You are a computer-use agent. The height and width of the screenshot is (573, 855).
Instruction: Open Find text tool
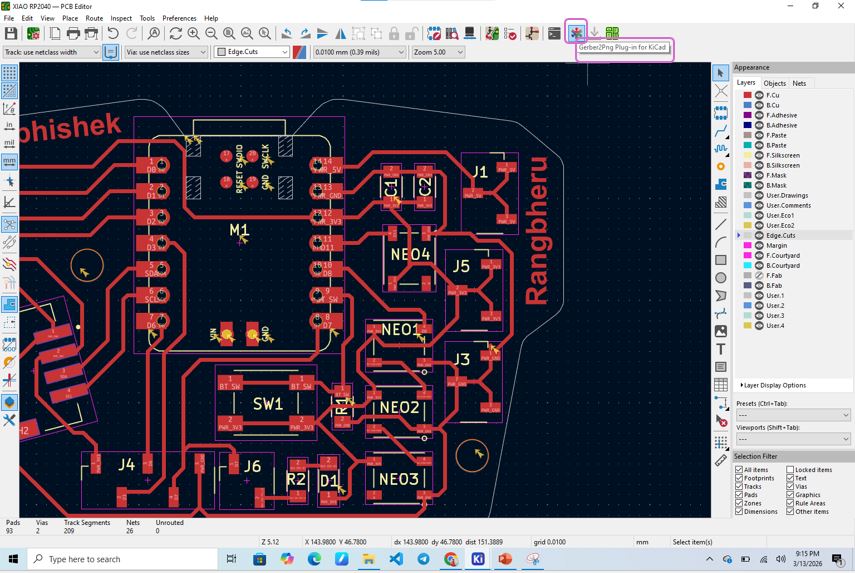(x=154, y=34)
